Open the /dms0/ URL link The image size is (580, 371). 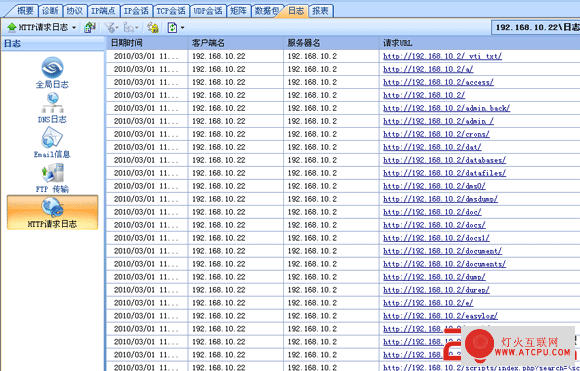pos(434,186)
